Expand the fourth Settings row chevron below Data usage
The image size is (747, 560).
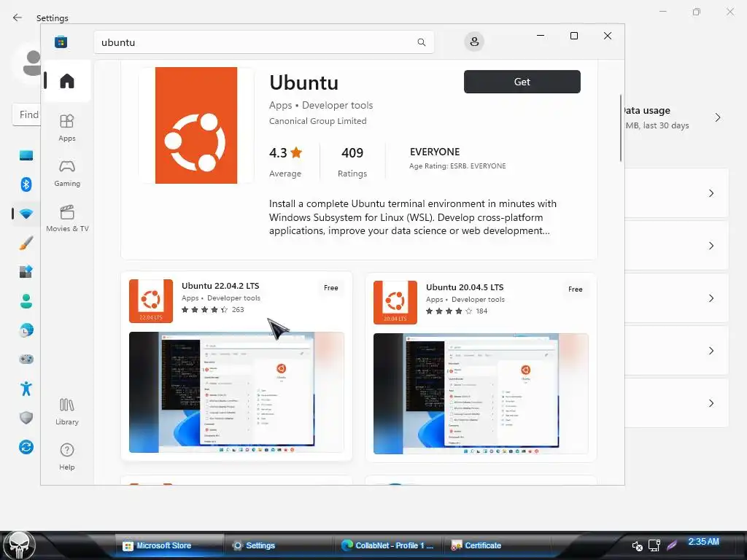(x=711, y=351)
